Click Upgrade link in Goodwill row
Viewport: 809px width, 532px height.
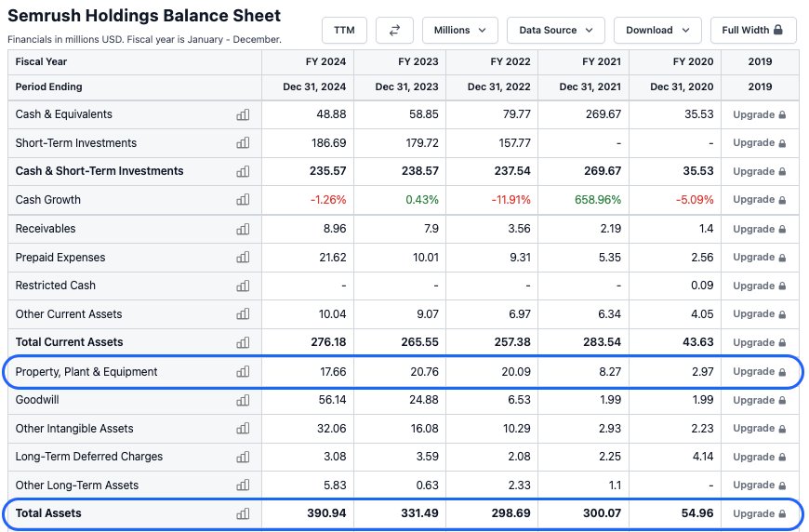[x=760, y=400]
